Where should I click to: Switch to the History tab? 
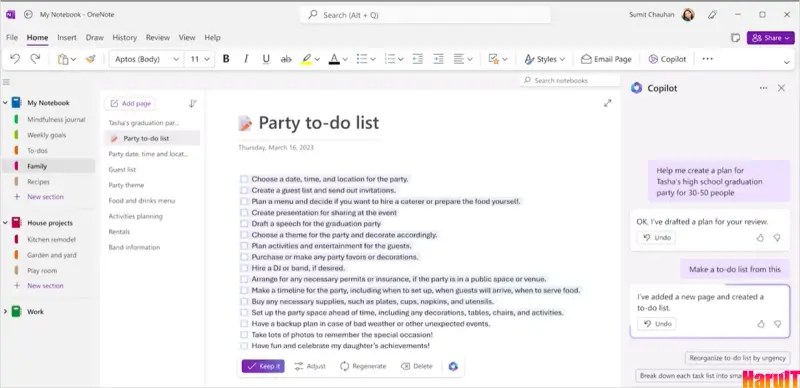(x=124, y=38)
